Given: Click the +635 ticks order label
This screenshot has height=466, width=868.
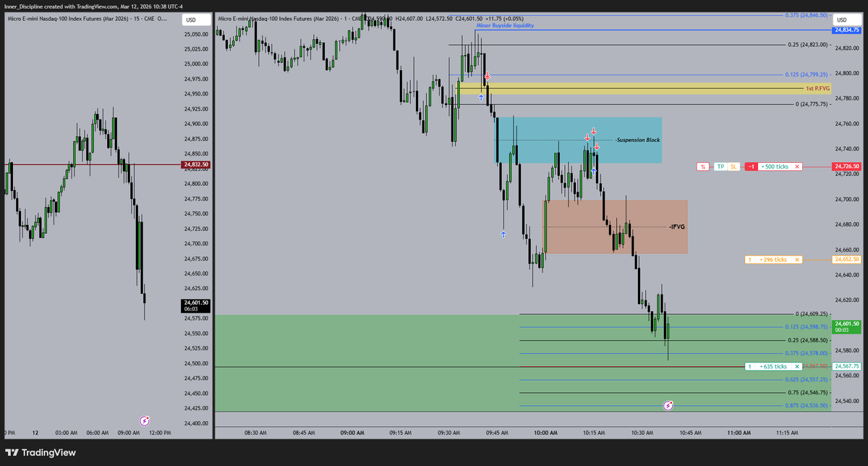Looking at the screenshot, I should [773, 366].
